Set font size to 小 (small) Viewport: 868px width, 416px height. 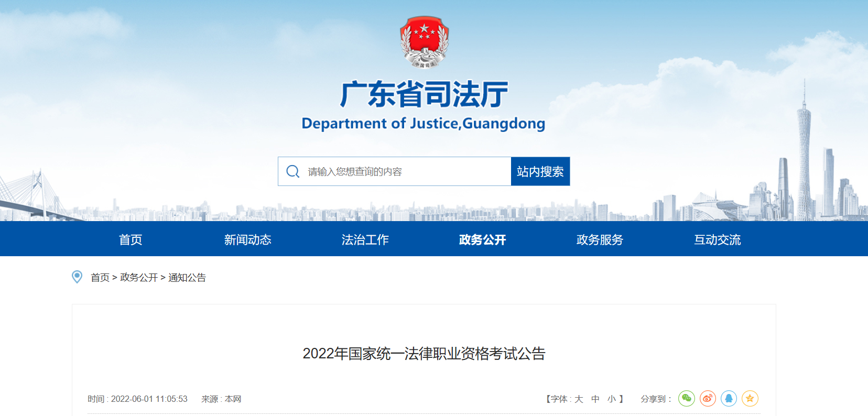click(612, 399)
